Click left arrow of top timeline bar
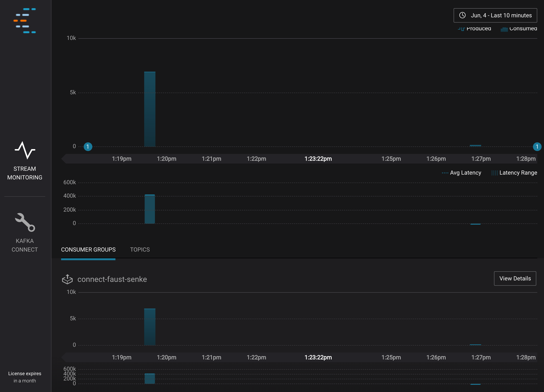This screenshot has width=544, height=392. pyautogui.click(x=64, y=159)
